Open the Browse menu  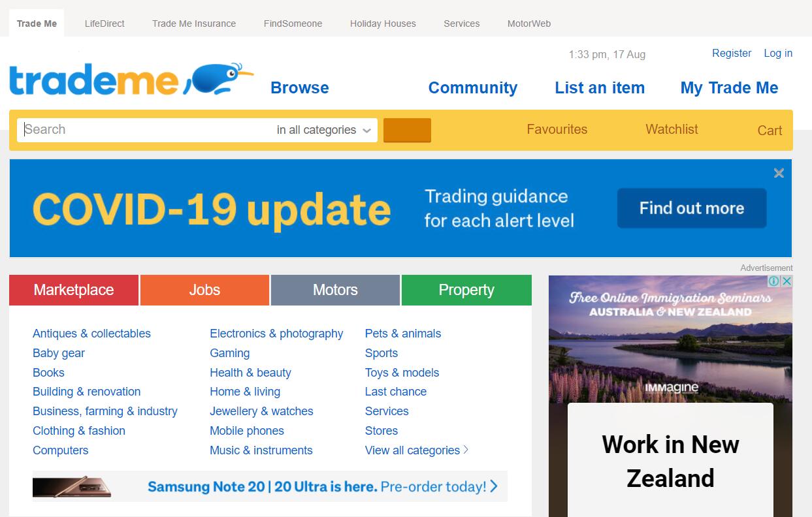point(300,88)
